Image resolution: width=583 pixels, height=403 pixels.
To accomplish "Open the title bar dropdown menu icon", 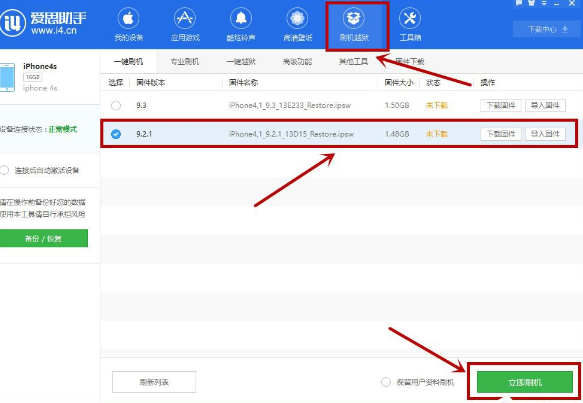I will 544,3.
